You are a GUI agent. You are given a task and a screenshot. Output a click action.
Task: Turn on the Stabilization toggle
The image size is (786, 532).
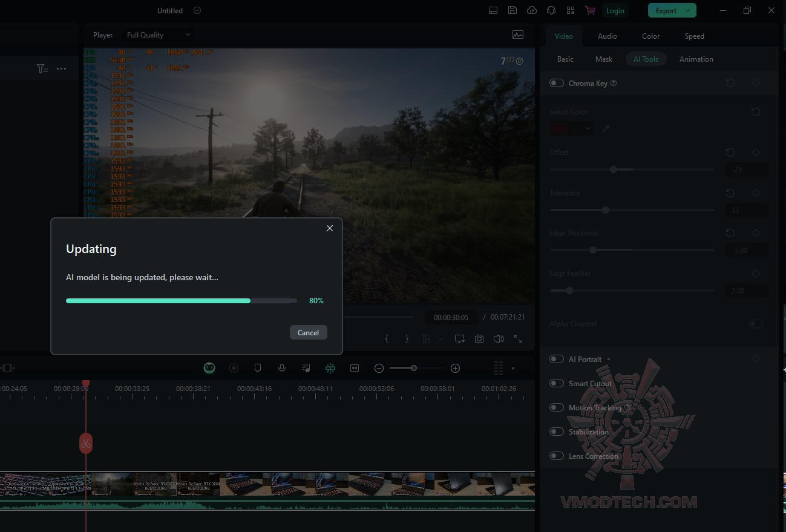pyautogui.click(x=557, y=432)
